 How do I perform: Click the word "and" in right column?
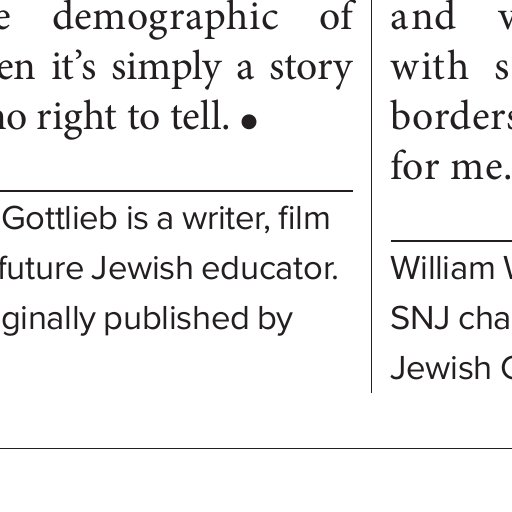[x=423, y=17]
